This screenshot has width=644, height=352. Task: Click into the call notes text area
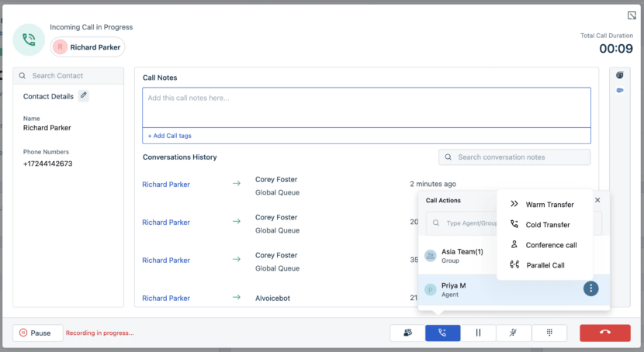tap(366, 107)
